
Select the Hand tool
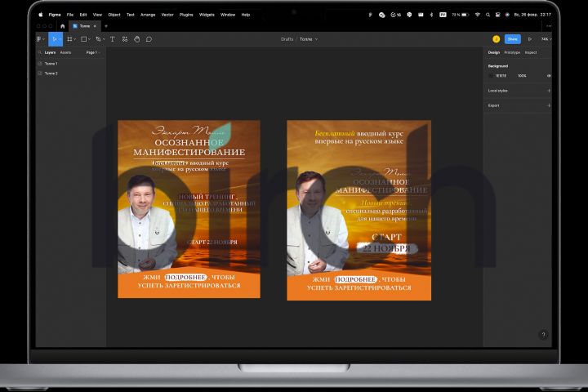pos(137,38)
